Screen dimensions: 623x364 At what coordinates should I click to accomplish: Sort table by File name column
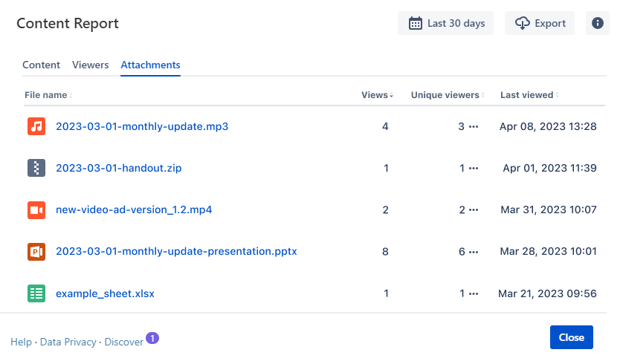click(x=46, y=95)
